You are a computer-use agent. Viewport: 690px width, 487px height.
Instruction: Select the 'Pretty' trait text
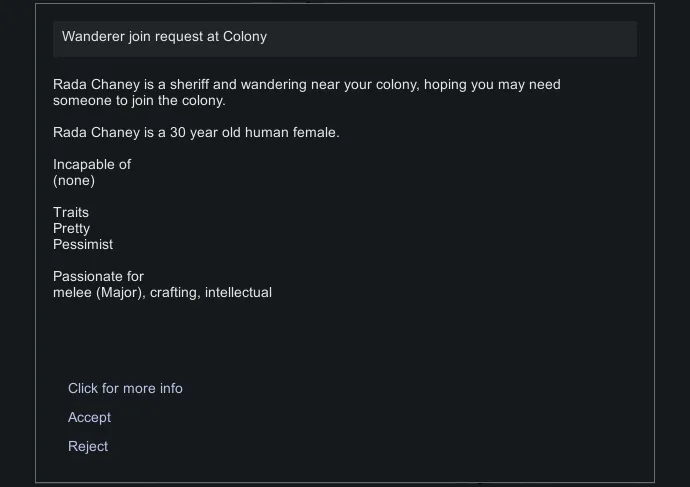point(71,228)
